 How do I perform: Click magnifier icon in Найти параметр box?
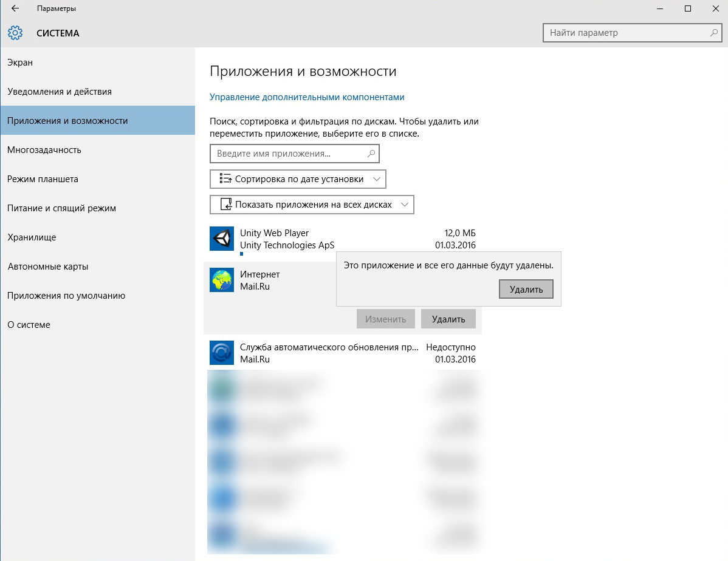pyautogui.click(x=714, y=33)
